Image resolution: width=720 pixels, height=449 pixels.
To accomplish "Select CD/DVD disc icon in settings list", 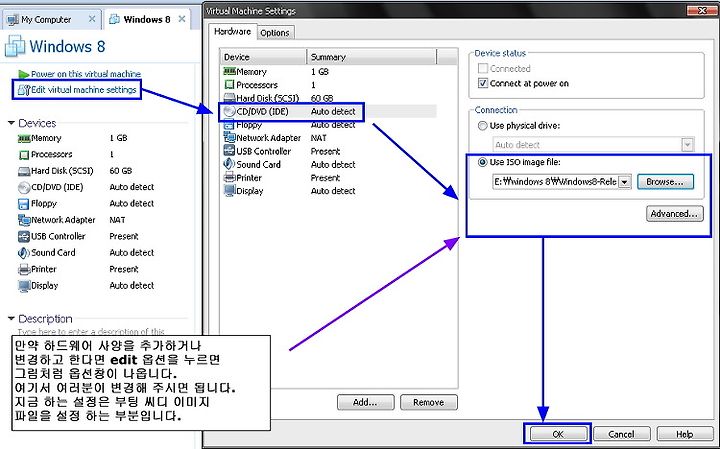I will 229,111.
